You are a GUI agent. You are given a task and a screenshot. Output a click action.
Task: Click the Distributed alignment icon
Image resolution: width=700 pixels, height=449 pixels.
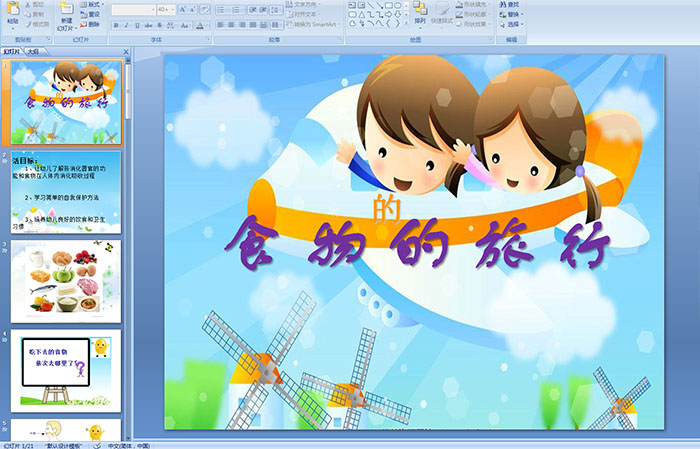263,25
